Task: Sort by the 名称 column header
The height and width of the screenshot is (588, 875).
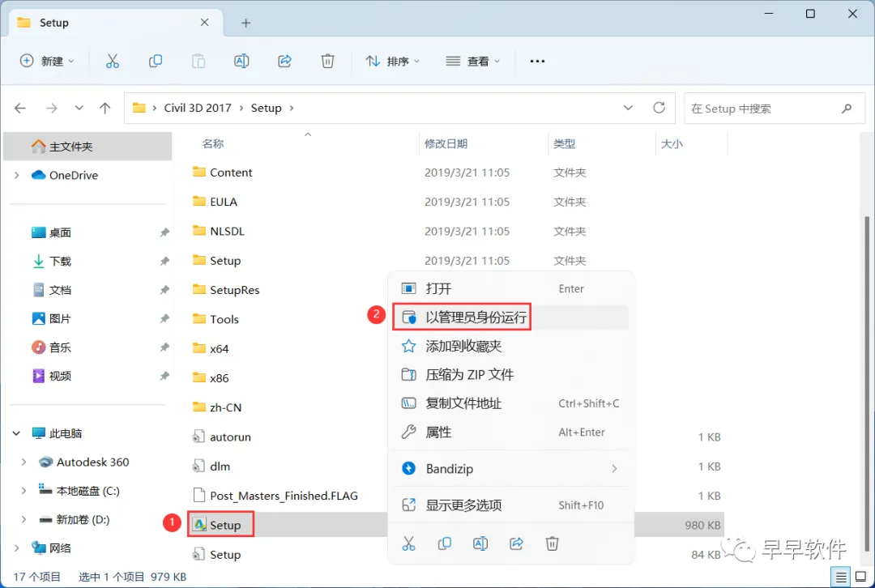Action: click(x=212, y=144)
